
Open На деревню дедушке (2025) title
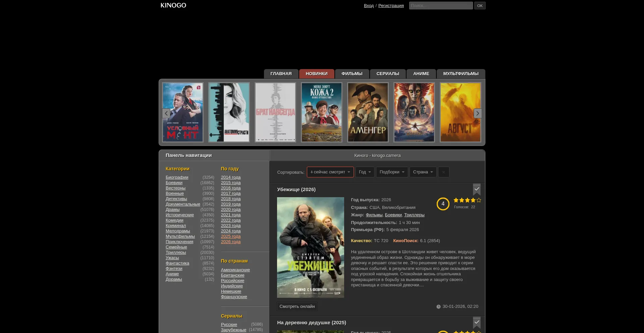tap(312, 323)
